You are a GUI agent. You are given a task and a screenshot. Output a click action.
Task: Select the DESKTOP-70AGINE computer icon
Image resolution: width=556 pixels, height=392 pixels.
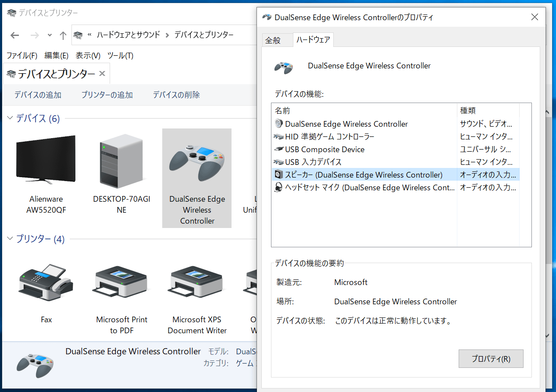click(x=121, y=161)
